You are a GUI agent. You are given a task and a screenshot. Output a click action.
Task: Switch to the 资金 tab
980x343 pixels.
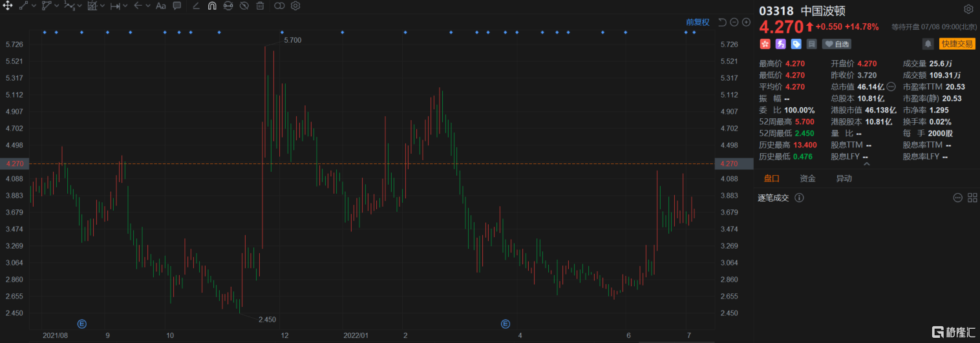(x=807, y=179)
